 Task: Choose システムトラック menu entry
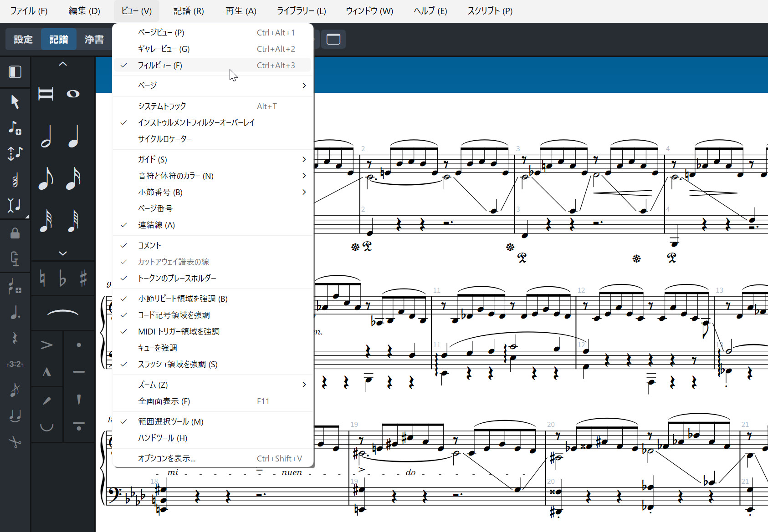pos(213,106)
